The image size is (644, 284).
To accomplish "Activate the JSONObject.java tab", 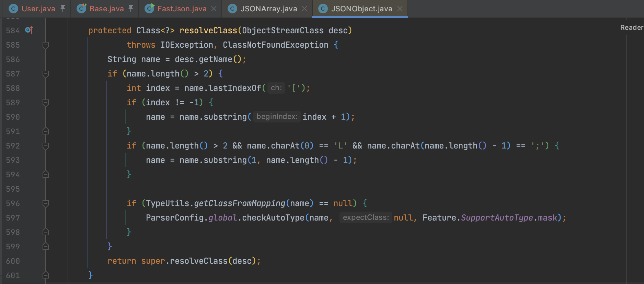I will click(x=361, y=9).
